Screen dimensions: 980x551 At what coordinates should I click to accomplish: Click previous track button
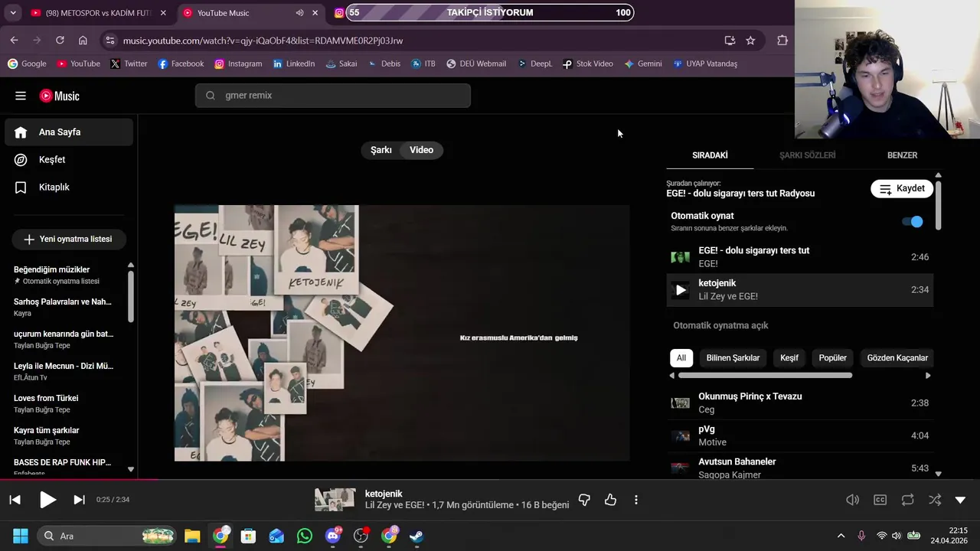[x=15, y=500]
